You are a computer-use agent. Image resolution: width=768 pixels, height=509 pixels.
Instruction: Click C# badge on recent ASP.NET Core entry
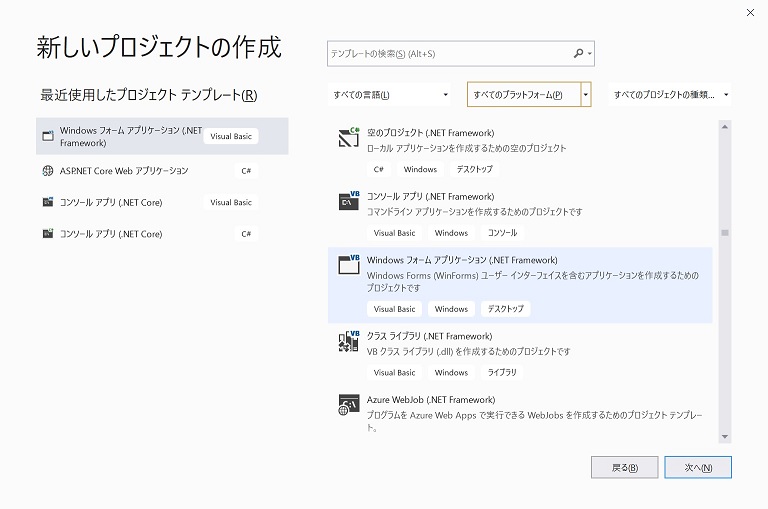tap(246, 170)
